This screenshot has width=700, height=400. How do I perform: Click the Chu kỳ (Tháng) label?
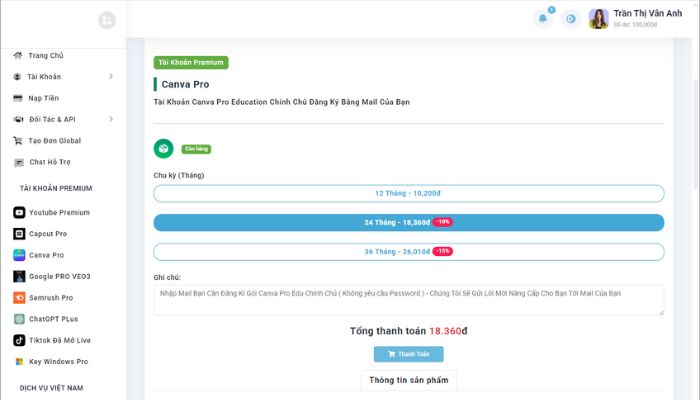point(179,175)
